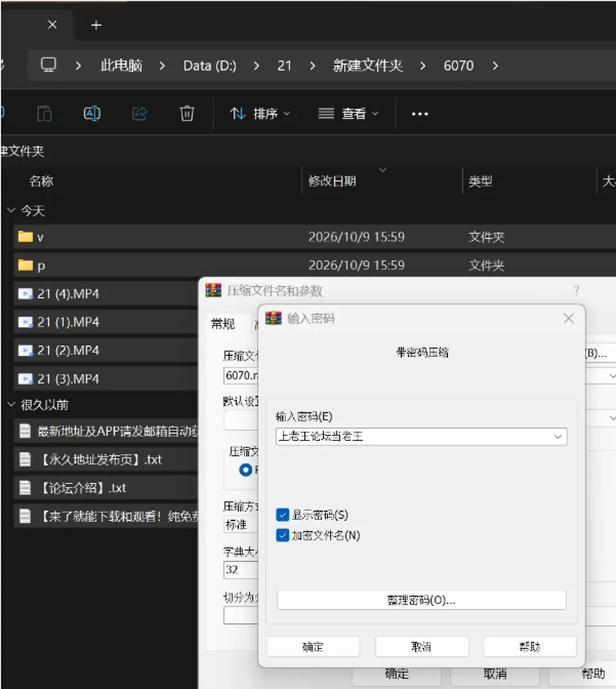Click 确定 in the password dialog
This screenshot has width=616, height=689.
313,647
